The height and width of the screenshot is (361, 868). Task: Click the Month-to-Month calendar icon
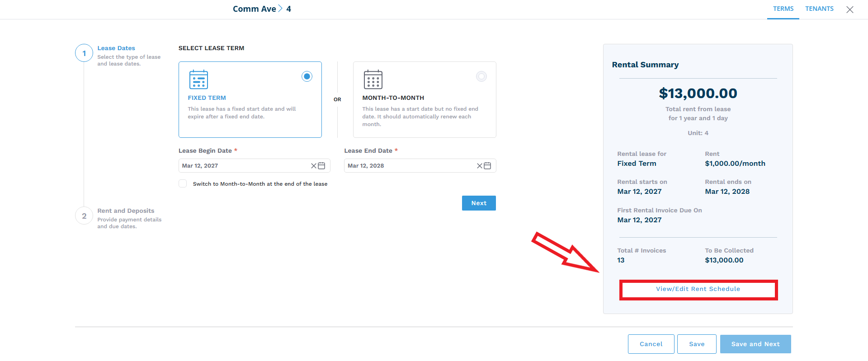tap(373, 80)
